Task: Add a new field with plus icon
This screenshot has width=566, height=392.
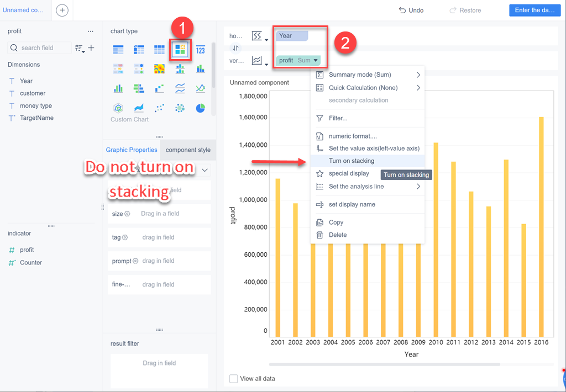Action: (x=91, y=47)
